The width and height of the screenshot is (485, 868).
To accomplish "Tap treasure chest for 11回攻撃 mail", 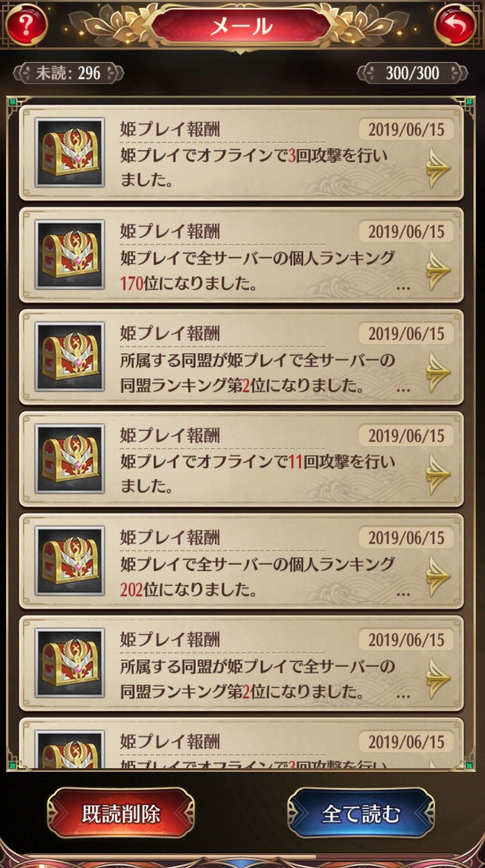I will tap(70, 459).
